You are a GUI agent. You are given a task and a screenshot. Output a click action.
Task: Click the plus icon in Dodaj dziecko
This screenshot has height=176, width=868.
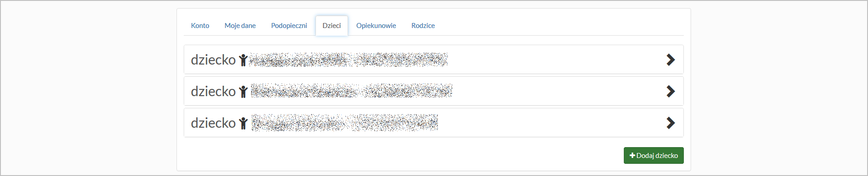point(632,155)
